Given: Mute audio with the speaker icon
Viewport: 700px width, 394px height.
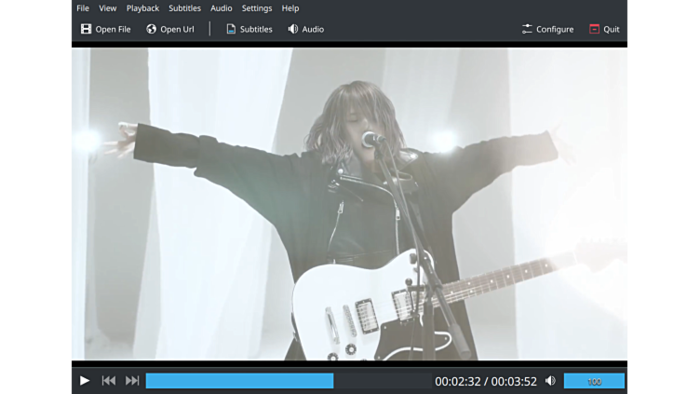Looking at the screenshot, I should 550,381.
